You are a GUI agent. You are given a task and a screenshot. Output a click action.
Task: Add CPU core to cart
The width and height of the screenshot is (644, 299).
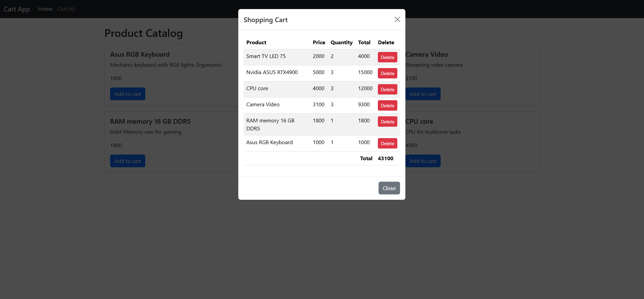coord(423,161)
